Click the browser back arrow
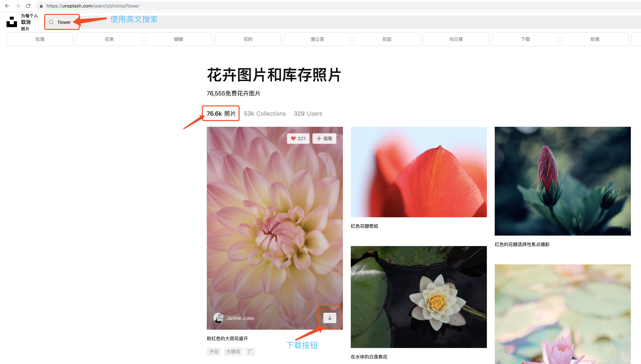The image size is (641, 364). [7, 6]
